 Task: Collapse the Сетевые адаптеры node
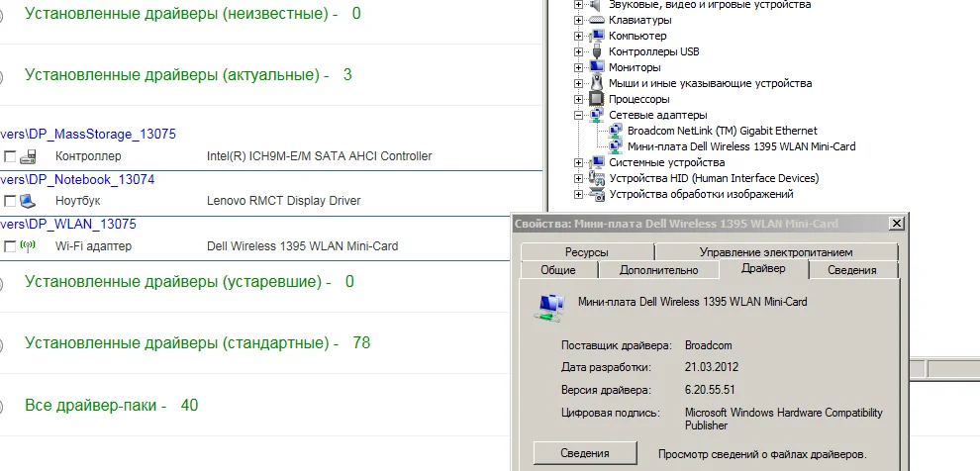pyautogui.click(x=578, y=115)
